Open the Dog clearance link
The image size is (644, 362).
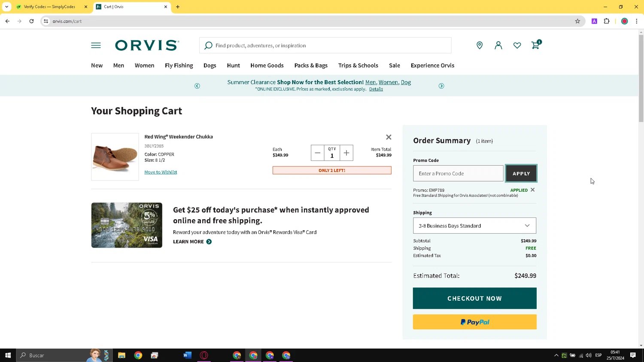coord(406,82)
